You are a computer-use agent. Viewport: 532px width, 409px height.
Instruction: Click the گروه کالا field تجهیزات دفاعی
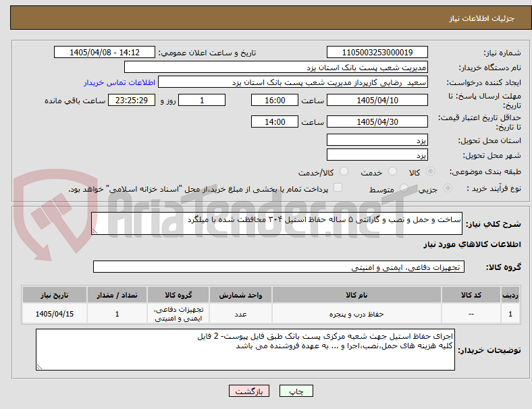(279, 267)
